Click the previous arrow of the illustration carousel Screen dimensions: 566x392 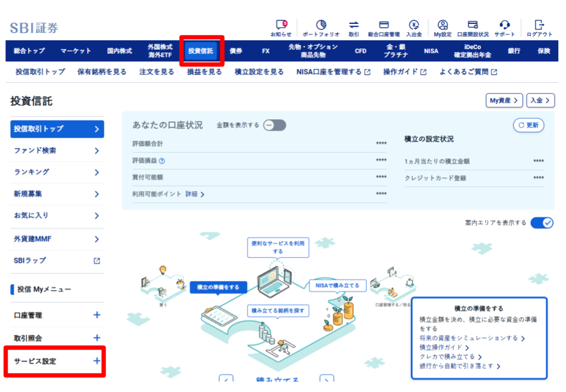click(x=226, y=379)
